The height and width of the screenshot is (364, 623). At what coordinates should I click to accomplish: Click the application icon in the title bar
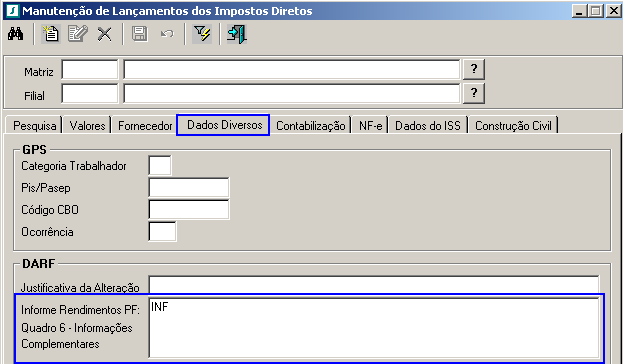[12, 11]
